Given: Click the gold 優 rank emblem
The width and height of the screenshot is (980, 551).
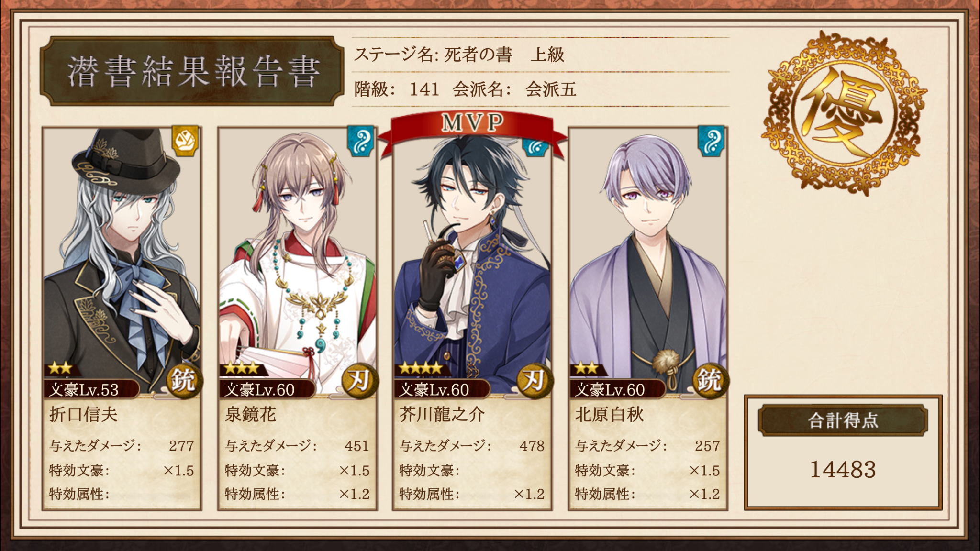Looking at the screenshot, I should [843, 114].
